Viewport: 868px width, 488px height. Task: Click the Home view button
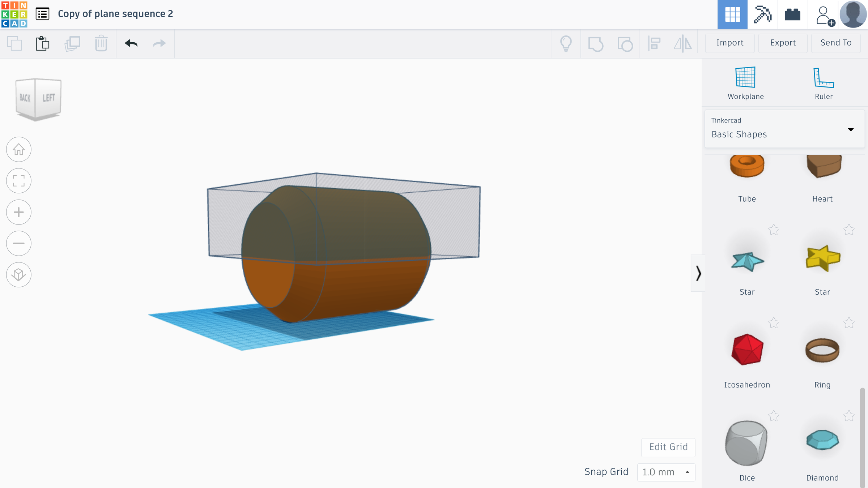tap(19, 149)
